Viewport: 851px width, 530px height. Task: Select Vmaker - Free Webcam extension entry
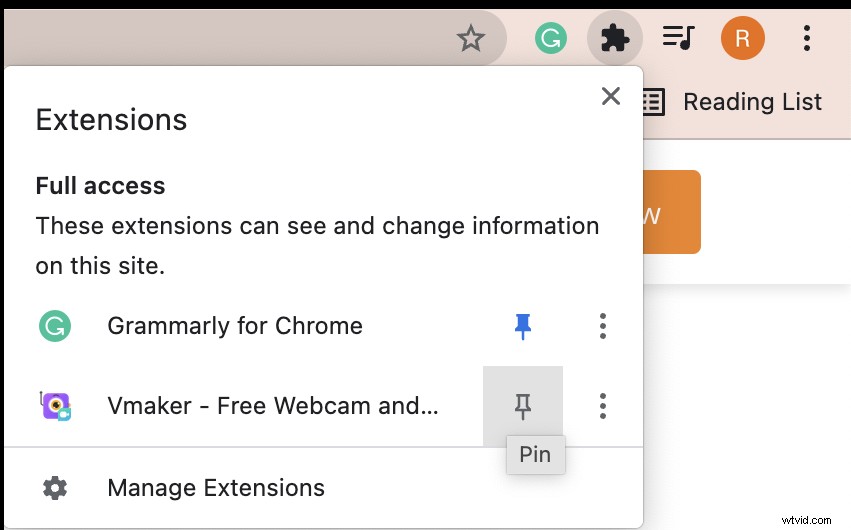tap(272, 406)
